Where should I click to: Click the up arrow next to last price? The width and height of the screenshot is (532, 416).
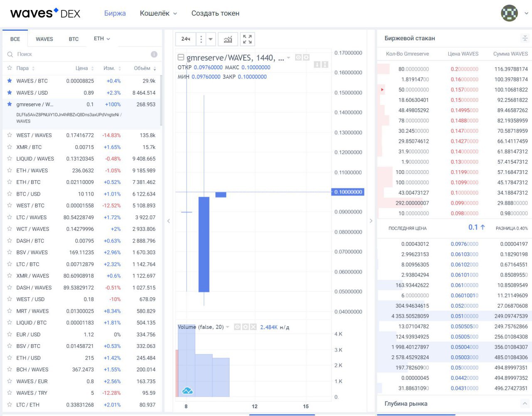[483, 227]
